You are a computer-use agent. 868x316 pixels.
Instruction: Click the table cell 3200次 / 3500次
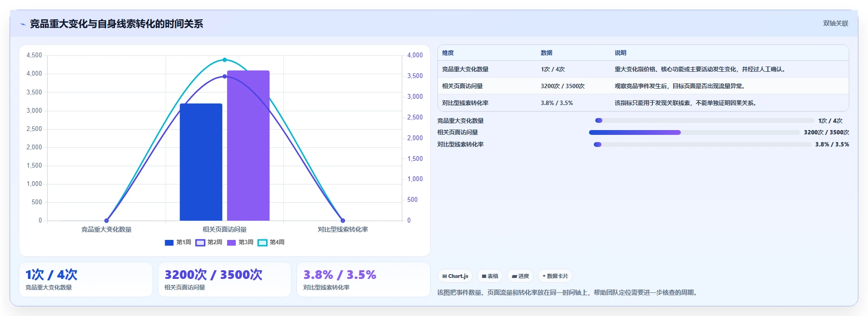click(562, 86)
